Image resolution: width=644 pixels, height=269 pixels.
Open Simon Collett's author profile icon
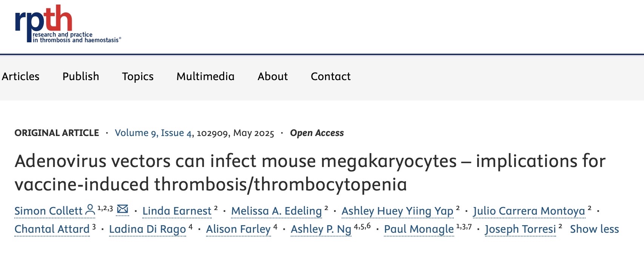(x=90, y=210)
